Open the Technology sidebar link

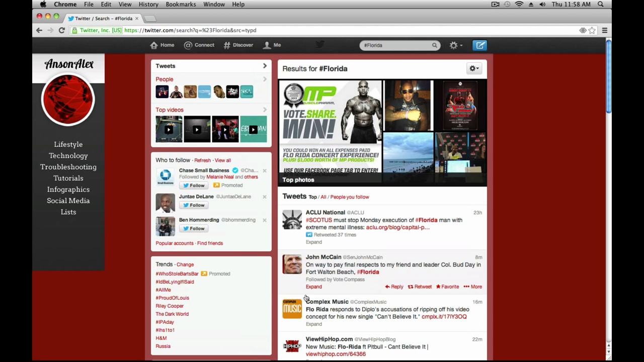68,156
